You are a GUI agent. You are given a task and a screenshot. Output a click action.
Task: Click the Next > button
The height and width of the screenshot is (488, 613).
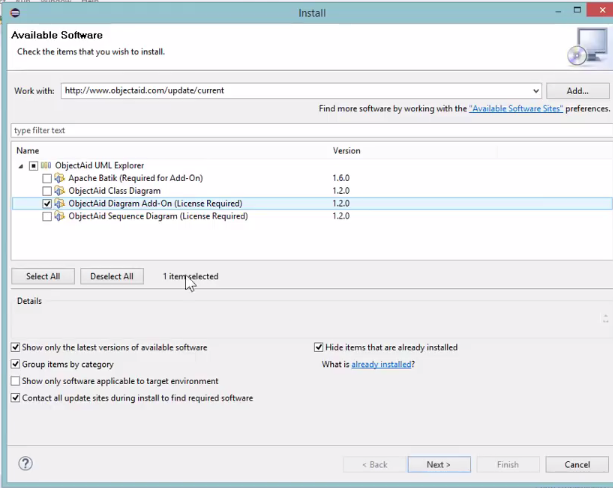point(439,465)
